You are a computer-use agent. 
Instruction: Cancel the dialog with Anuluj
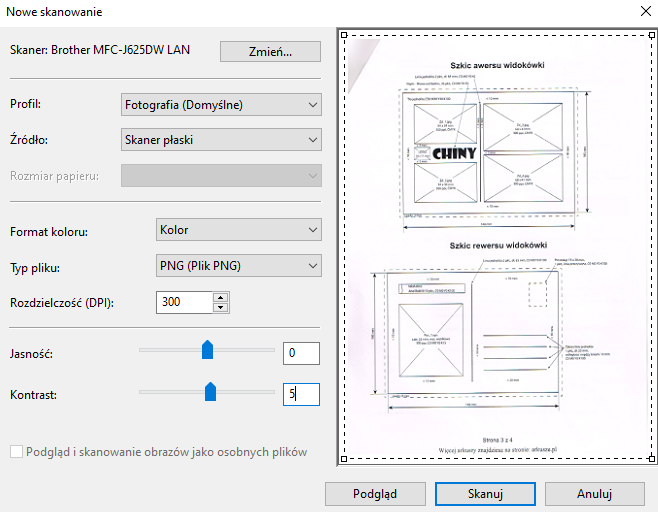click(593, 494)
